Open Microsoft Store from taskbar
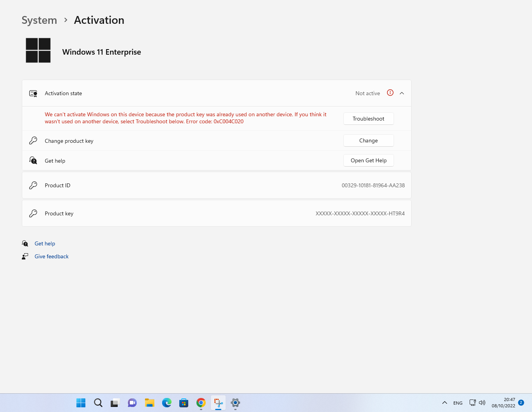 184,403
